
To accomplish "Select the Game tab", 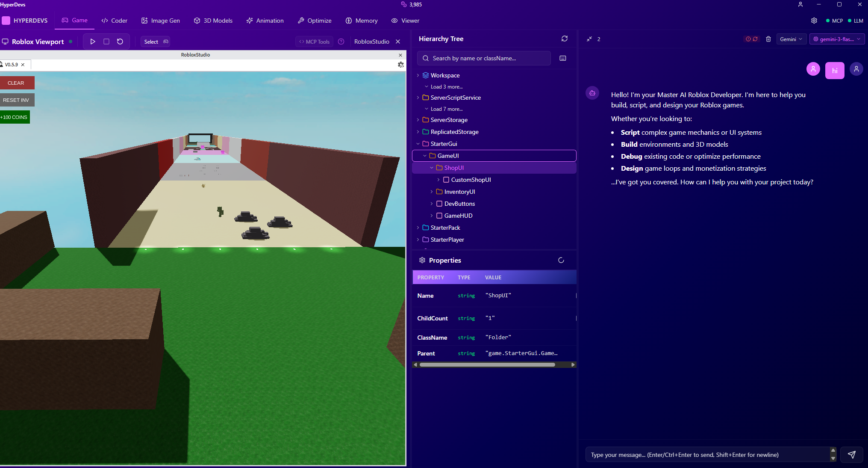I will (x=75, y=21).
